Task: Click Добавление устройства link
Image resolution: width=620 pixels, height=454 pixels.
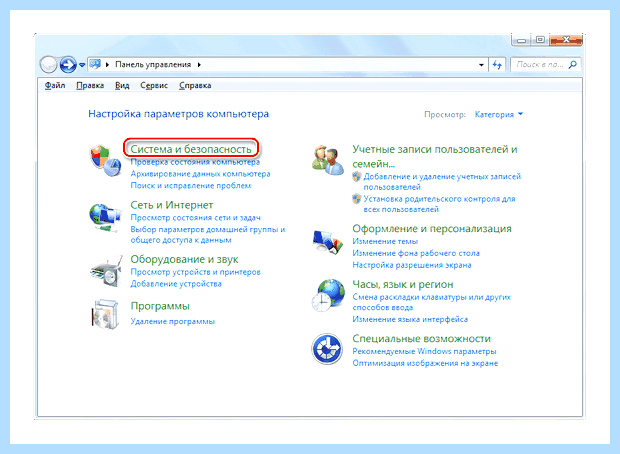Action: pos(176,284)
